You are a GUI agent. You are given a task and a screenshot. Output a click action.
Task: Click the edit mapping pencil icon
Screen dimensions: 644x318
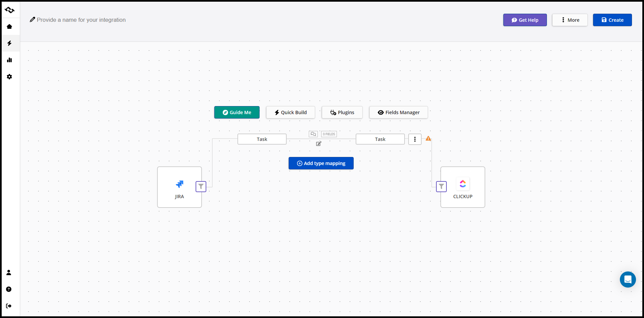319,144
